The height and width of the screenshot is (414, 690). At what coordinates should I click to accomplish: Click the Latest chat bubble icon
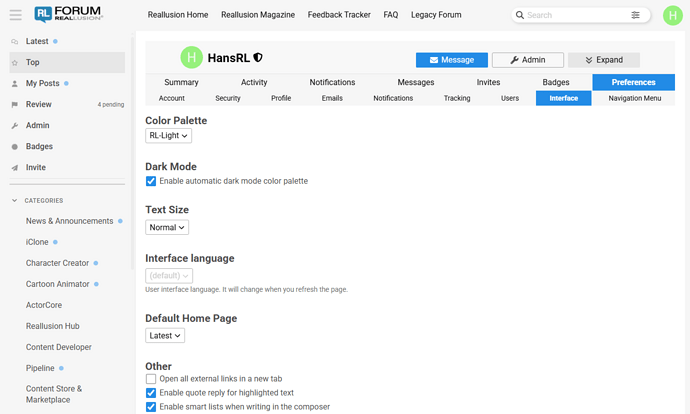pyautogui.click(x=15, y=41)
